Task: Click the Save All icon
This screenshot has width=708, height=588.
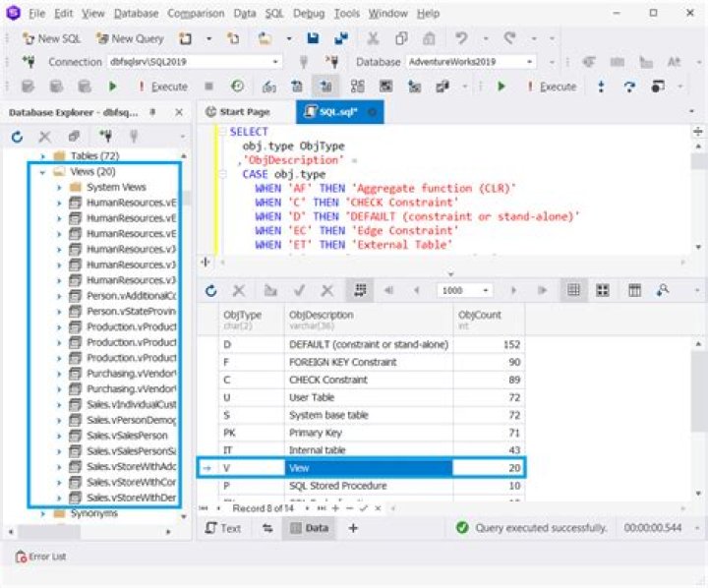Action: (341, 38)
